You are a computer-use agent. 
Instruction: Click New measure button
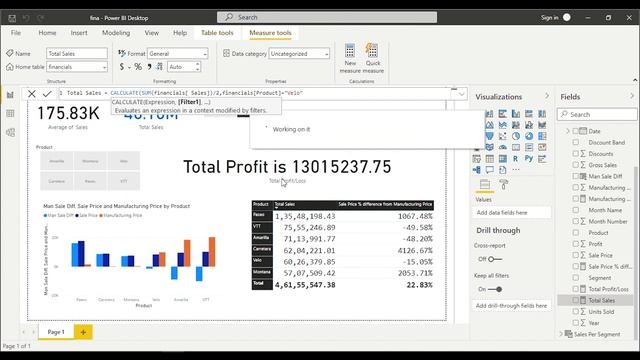[350, 58]
